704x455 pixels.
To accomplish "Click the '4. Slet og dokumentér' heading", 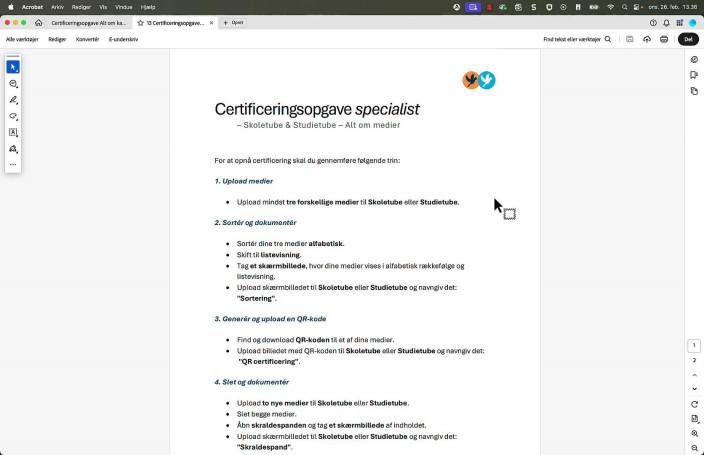I will tap(251, 382).
